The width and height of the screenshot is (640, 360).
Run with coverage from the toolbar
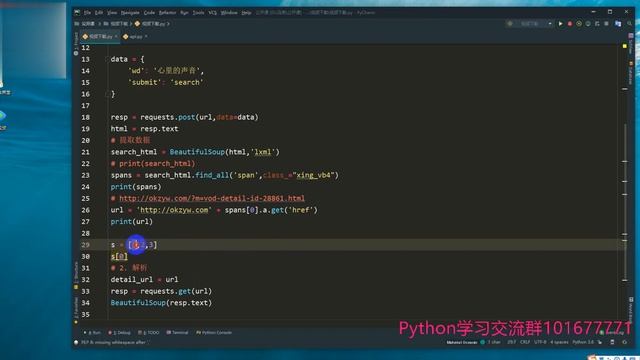click(579, 24)
